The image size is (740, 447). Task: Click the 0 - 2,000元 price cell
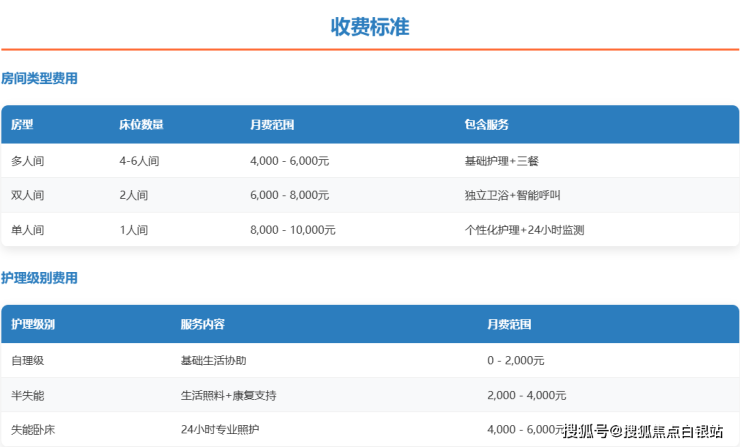click(516, 360)
